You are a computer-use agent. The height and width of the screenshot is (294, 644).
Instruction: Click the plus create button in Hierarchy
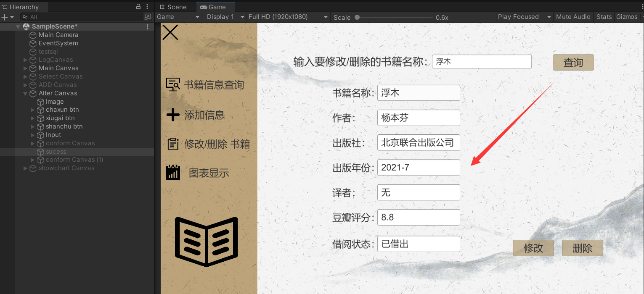coord(5,17)
